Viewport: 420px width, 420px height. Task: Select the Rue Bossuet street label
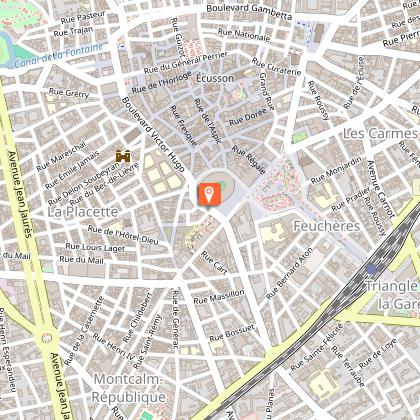tap(232, 333)
